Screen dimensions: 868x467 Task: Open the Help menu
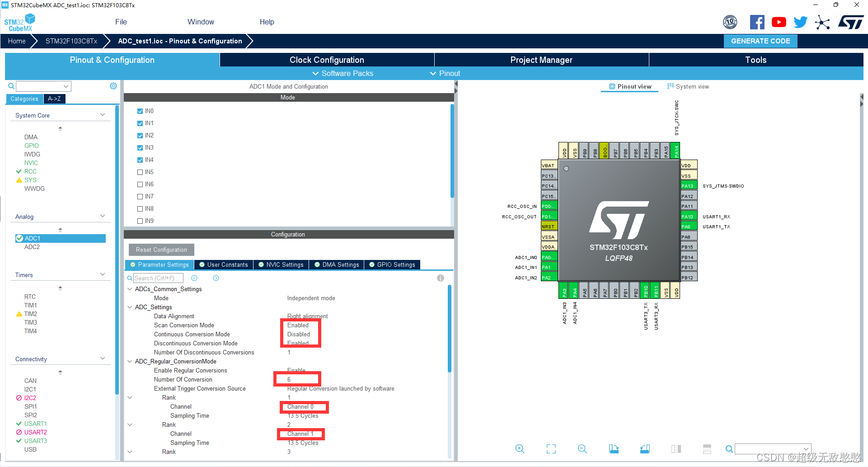pyautogui.click(x=267, y=22)
